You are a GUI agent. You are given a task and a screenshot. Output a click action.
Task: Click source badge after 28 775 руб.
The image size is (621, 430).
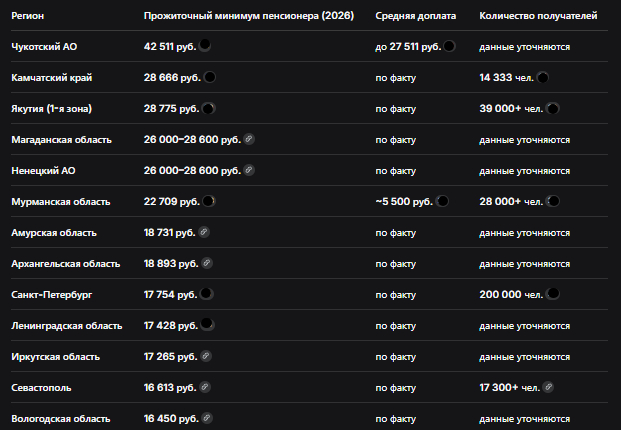pyautogui.click(x=208, y=108)
